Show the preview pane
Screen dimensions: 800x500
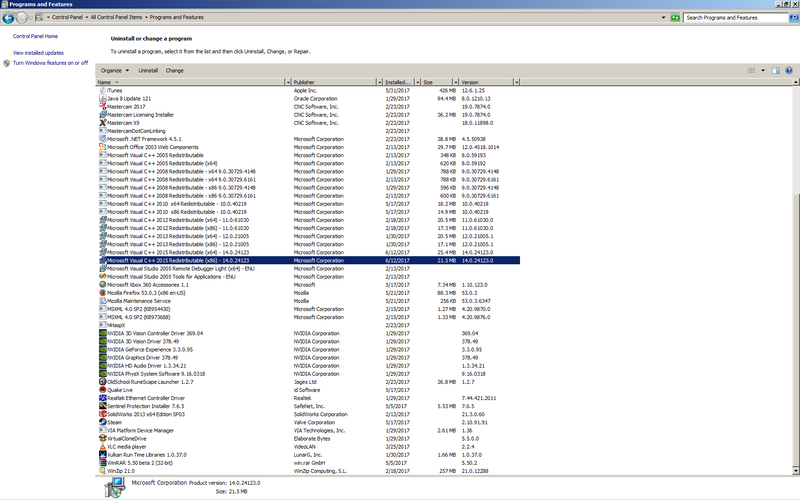pos(776,70)
